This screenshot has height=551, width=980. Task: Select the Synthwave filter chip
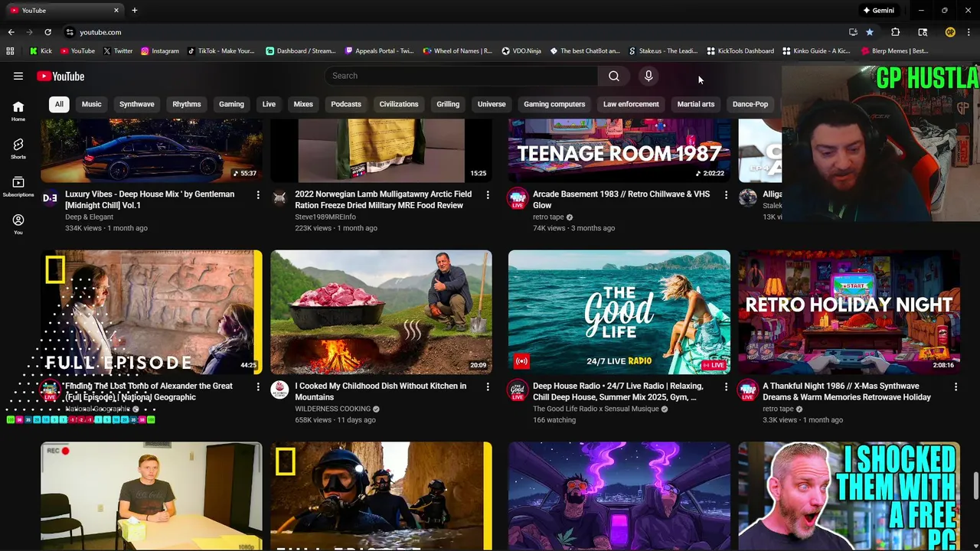click(137, 104)
